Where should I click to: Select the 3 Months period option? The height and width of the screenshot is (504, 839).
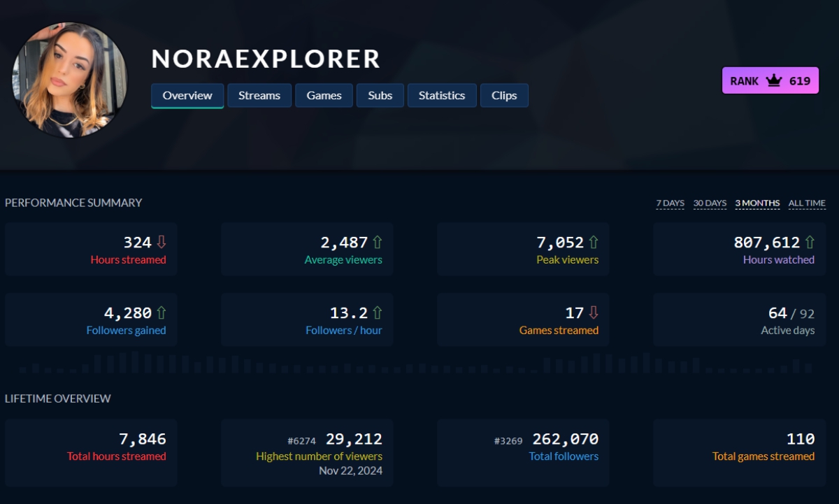(757, 203)
